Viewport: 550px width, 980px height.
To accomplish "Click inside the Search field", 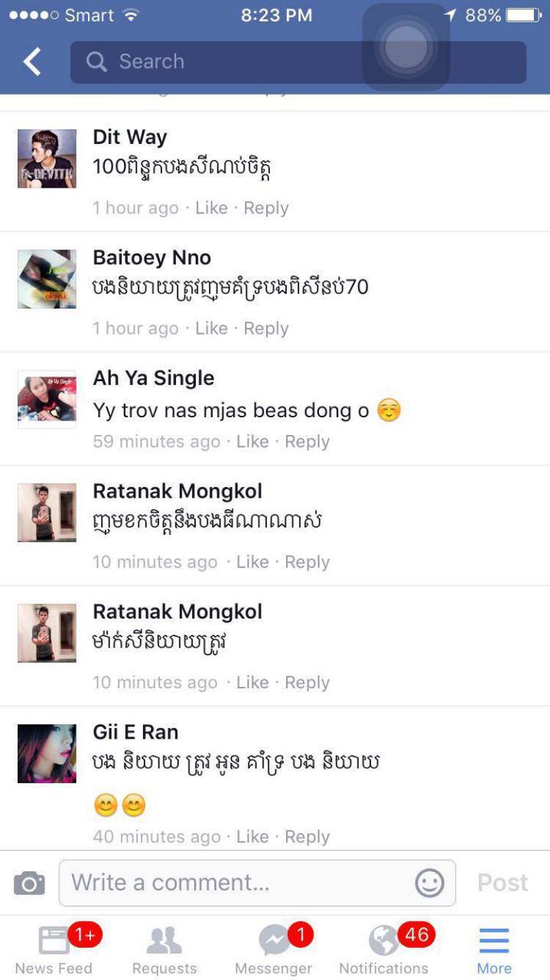I will (x=298, y=62).
